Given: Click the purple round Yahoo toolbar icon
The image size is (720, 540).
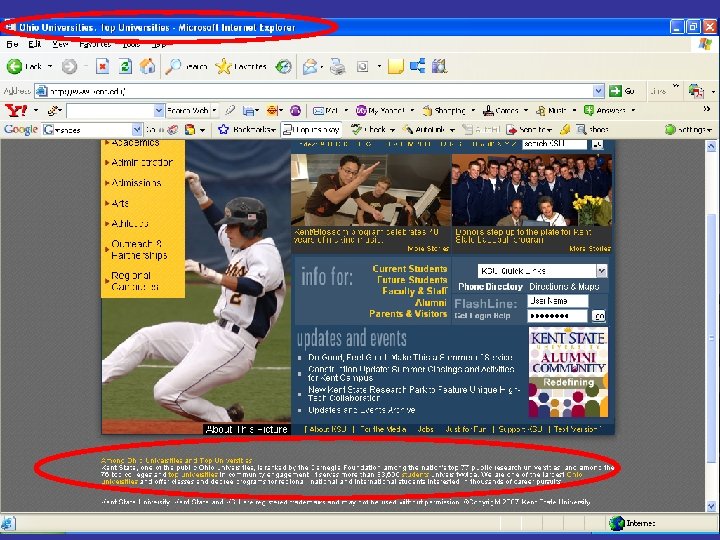Looking at the screenshot, I should point(296,110).
